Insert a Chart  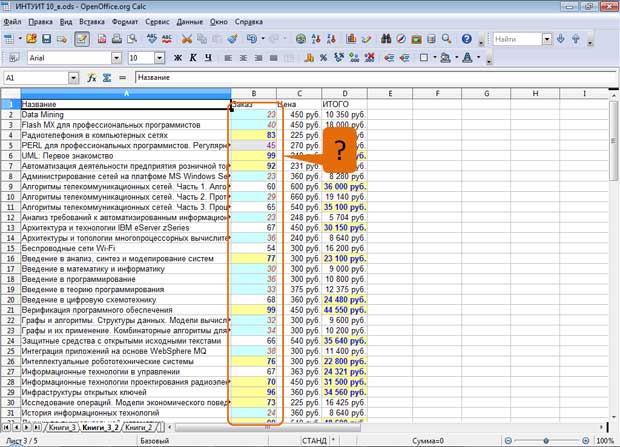tap(351, 39)
